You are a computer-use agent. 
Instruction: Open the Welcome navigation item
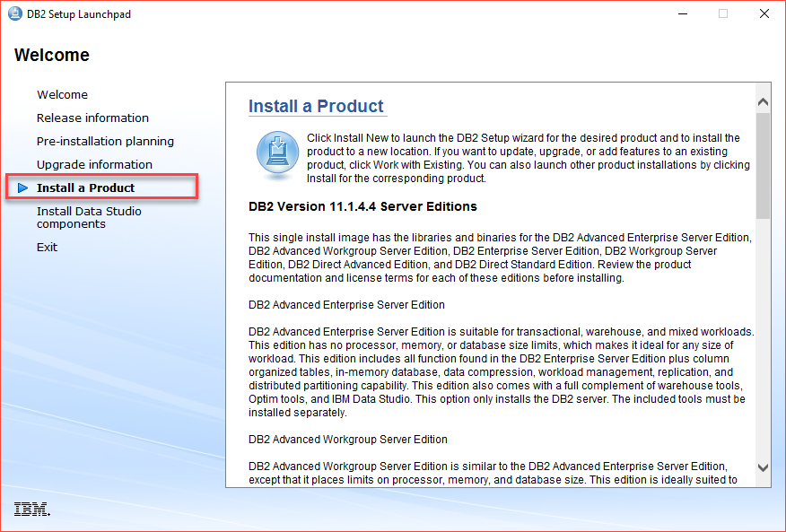(62, 95)
